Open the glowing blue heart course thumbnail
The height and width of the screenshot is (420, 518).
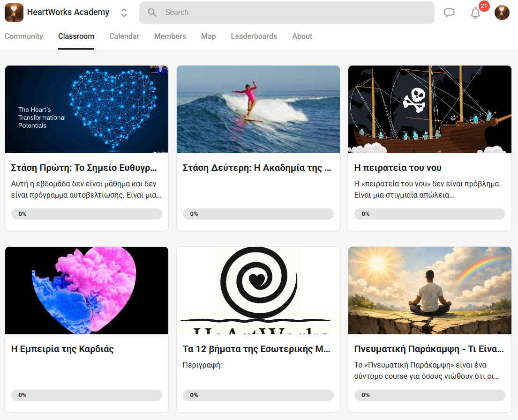(x=87, y=109)
